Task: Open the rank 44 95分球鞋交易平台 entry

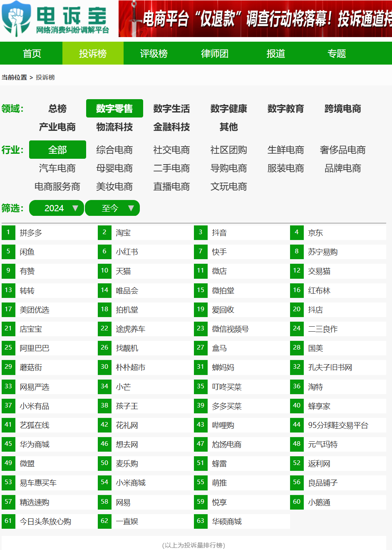Action: point(338,425)
